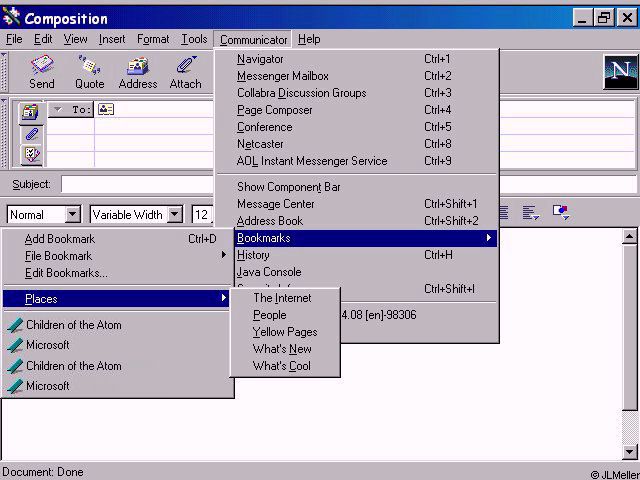Choose What's Cool in Places submenu

tap(285, 366)
